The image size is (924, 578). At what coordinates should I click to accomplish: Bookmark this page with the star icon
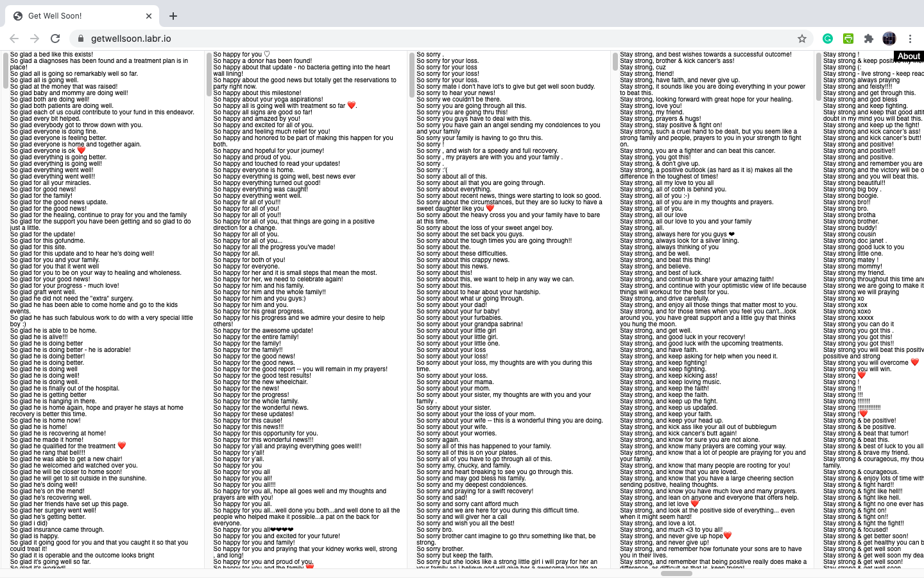(x=801, y=39)
